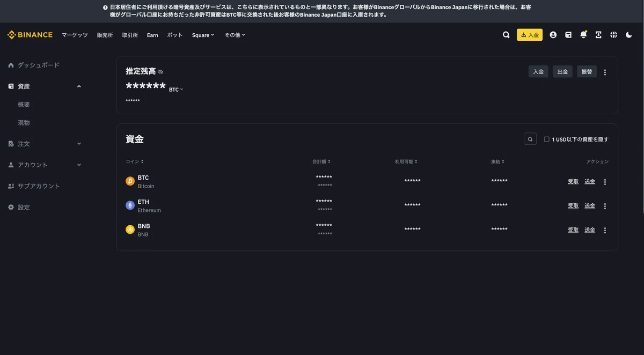Click the Bitcoin coin icon

130,181
